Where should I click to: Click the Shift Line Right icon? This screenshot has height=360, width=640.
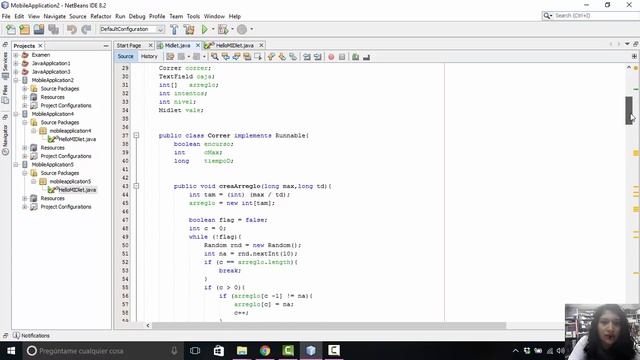tap(318, 57)
